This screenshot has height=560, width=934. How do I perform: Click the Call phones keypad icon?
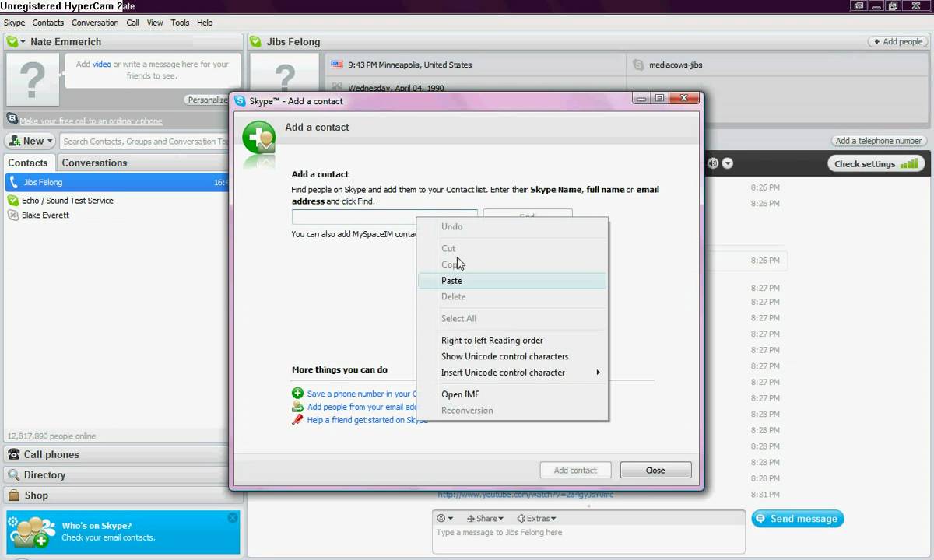[13, 454]
